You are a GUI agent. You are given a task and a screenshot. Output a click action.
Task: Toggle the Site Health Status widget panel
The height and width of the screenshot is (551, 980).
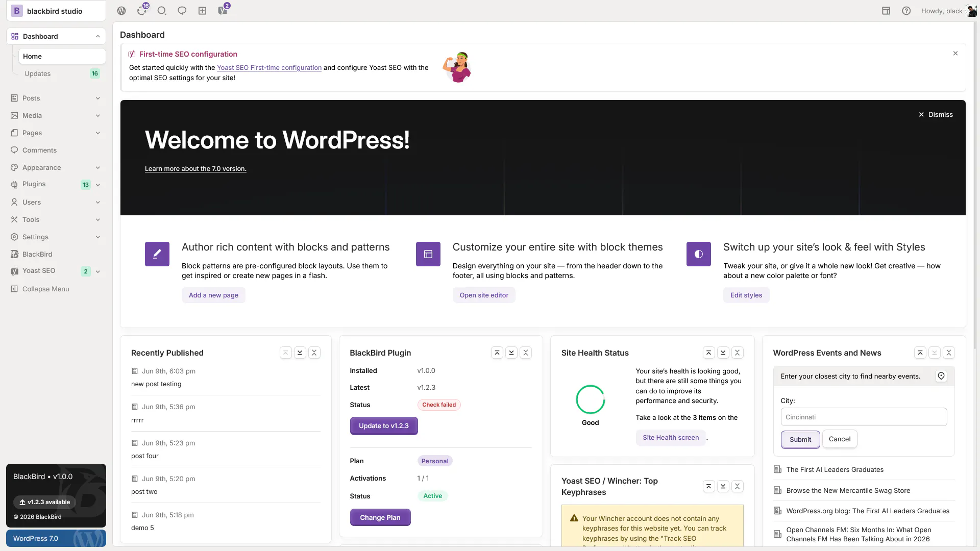738,353
